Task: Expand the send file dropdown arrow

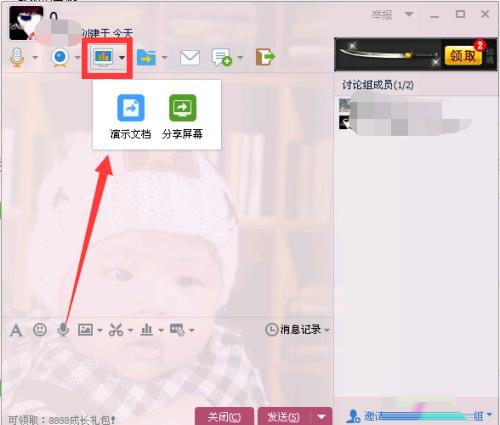Action: [164, 58]
